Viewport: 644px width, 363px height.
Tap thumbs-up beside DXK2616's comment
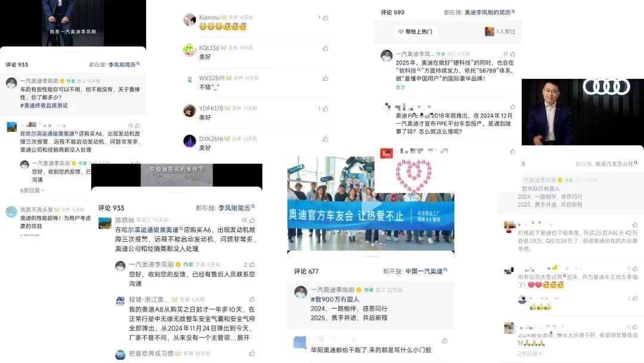tap(326, 139)
